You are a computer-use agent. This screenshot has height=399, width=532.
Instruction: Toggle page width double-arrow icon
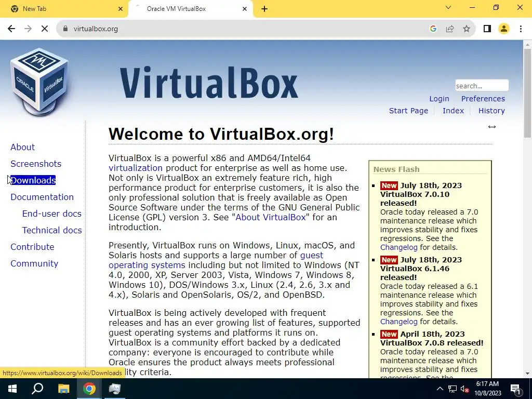tap(492, 127)
